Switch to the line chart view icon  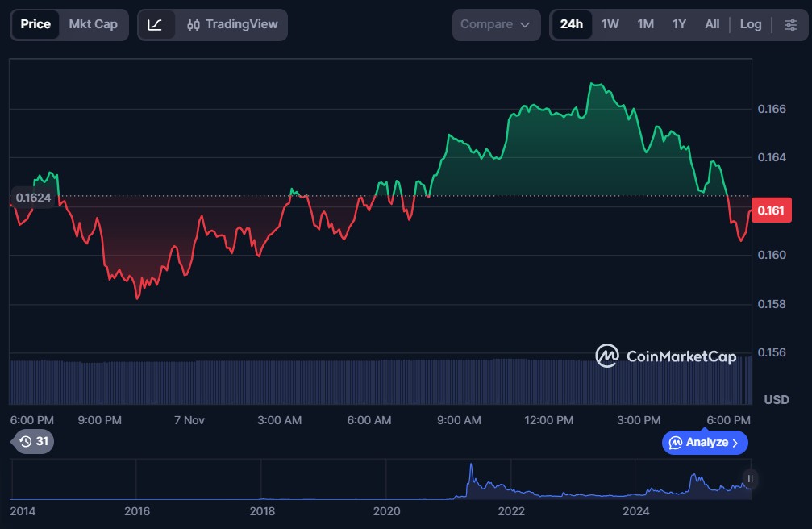pyautogui.click(x=156, y=24)
